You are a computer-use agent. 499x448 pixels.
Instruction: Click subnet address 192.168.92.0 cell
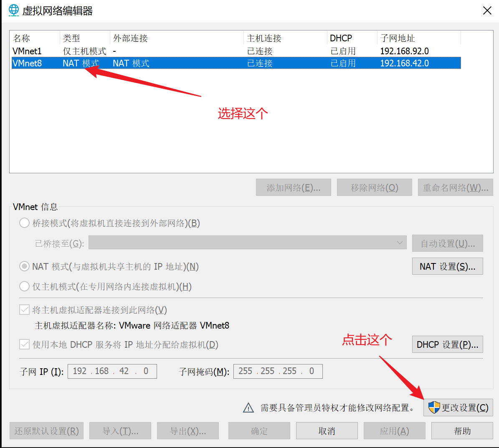click(404, 51)
